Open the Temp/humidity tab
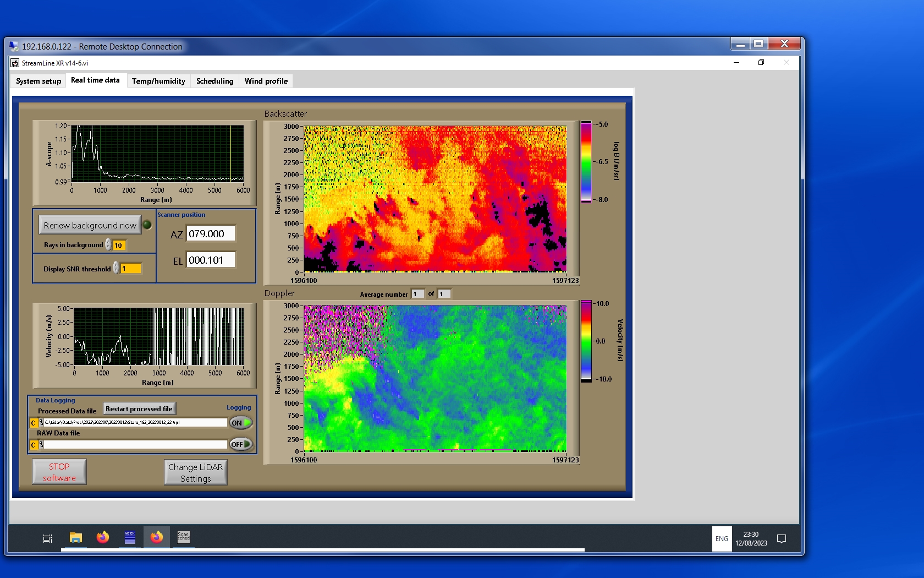 [x=158, y=81]
